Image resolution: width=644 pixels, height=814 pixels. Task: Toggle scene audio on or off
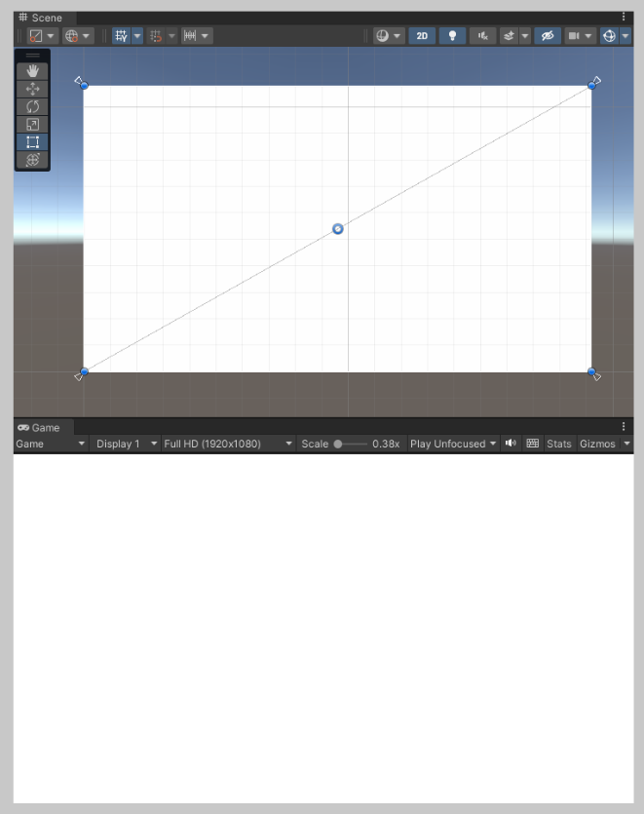[483, 36]
